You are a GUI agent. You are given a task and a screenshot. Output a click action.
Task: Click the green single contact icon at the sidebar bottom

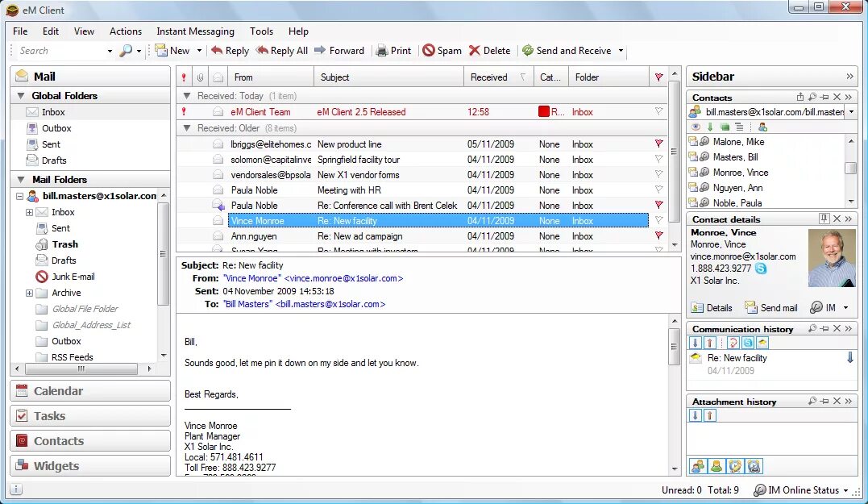(716, 466)
